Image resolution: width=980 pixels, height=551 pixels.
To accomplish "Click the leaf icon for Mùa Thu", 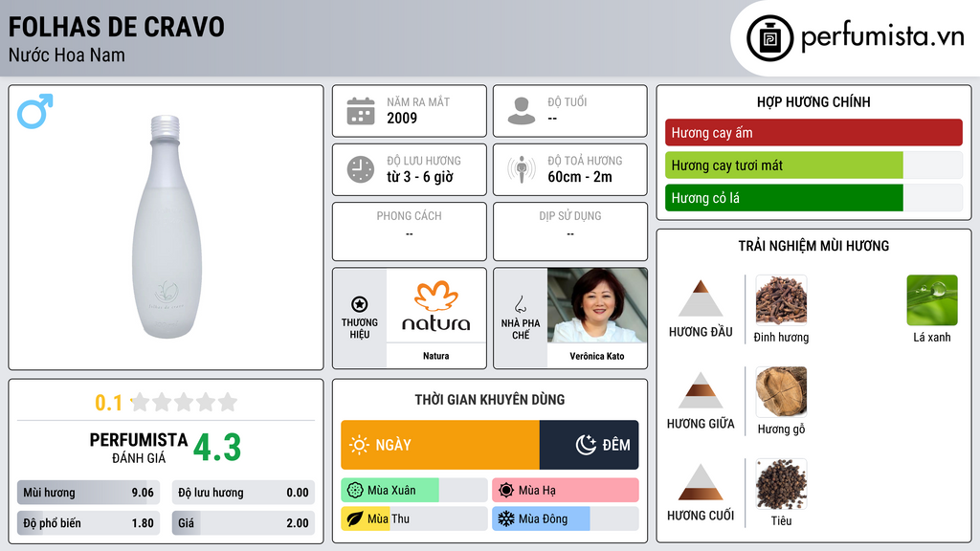I will point(355,519).
